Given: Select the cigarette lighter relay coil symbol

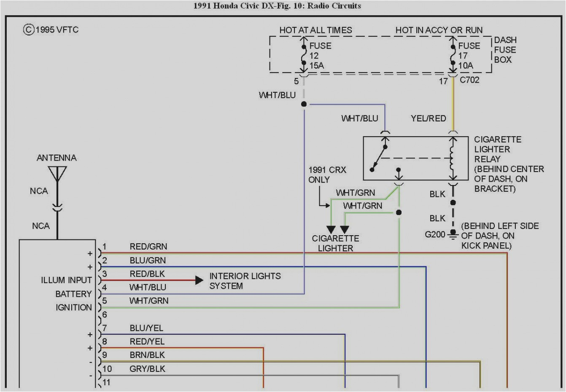Looking at the screenshot, I should coord(453,158).
